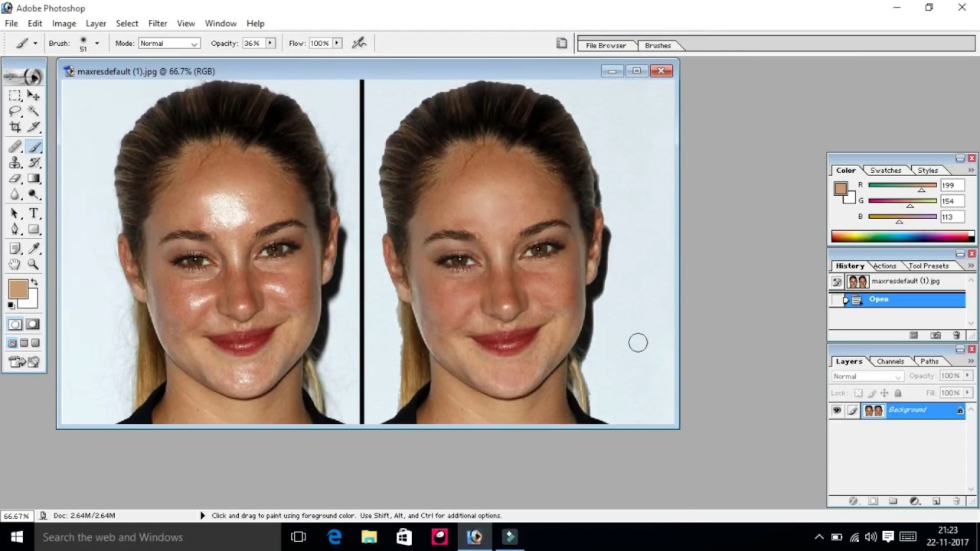This screenshot has width=980, height=551.
Task: Open layer blend mode Normal dropdown
Action: [x=867, y=377]
